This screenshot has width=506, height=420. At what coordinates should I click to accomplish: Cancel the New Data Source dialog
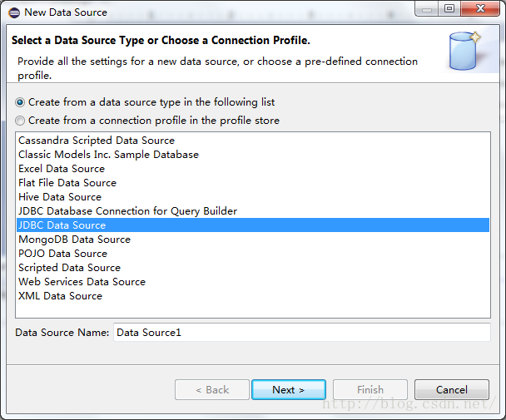[451, 390]
